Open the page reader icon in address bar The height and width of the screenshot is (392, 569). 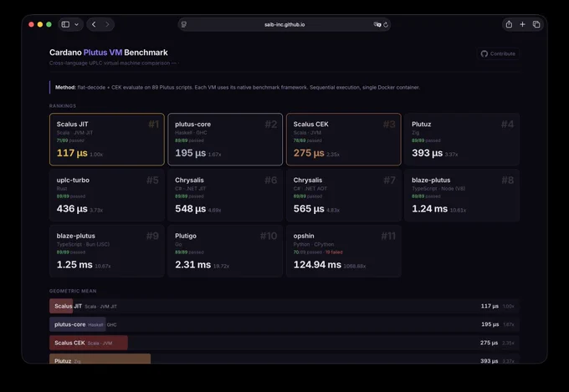184,24
